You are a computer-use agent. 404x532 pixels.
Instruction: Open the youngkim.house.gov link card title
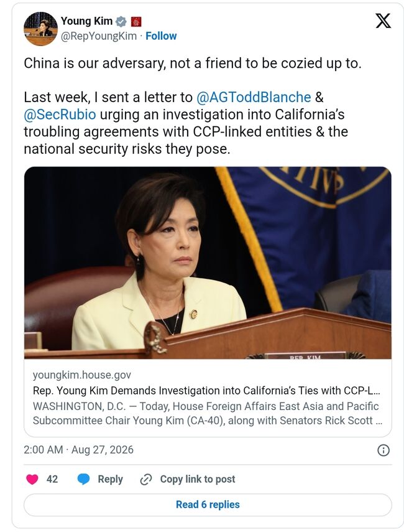(206, 391)
